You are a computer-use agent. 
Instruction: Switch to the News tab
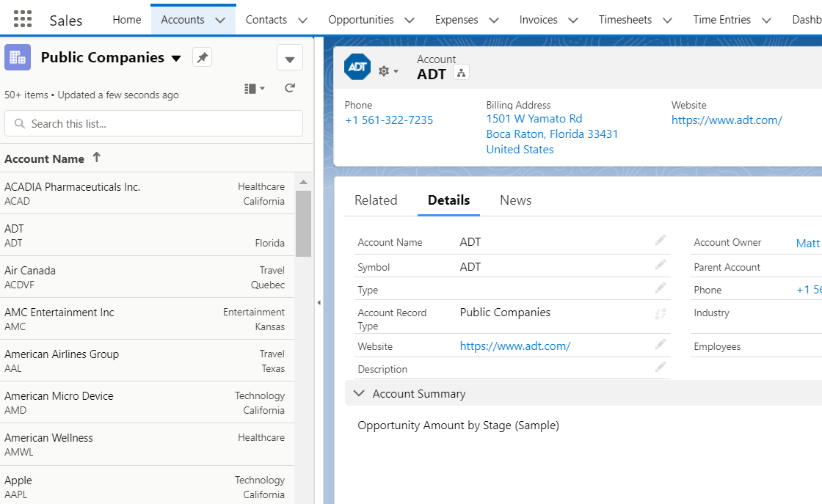click(516, 200)
